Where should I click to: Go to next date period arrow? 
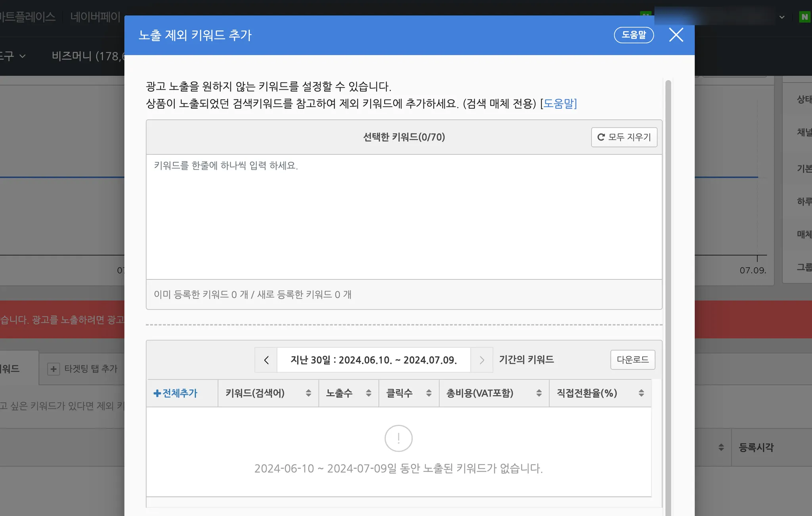coord(482,360)
